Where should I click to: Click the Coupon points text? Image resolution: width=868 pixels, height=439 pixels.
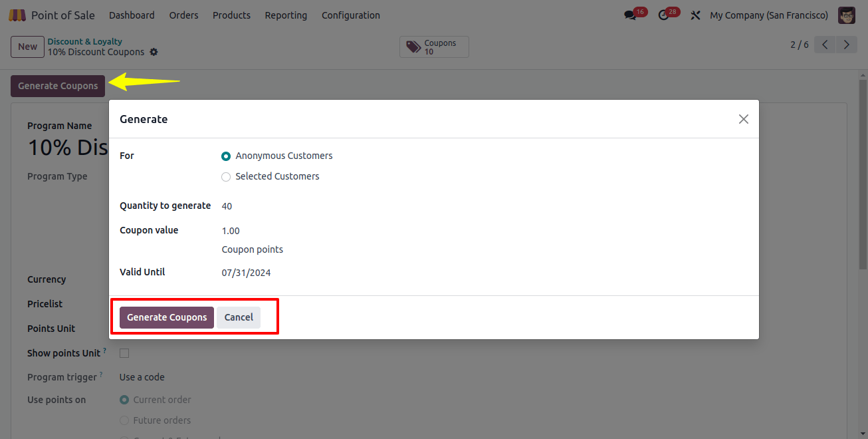[x=253, y=250]
